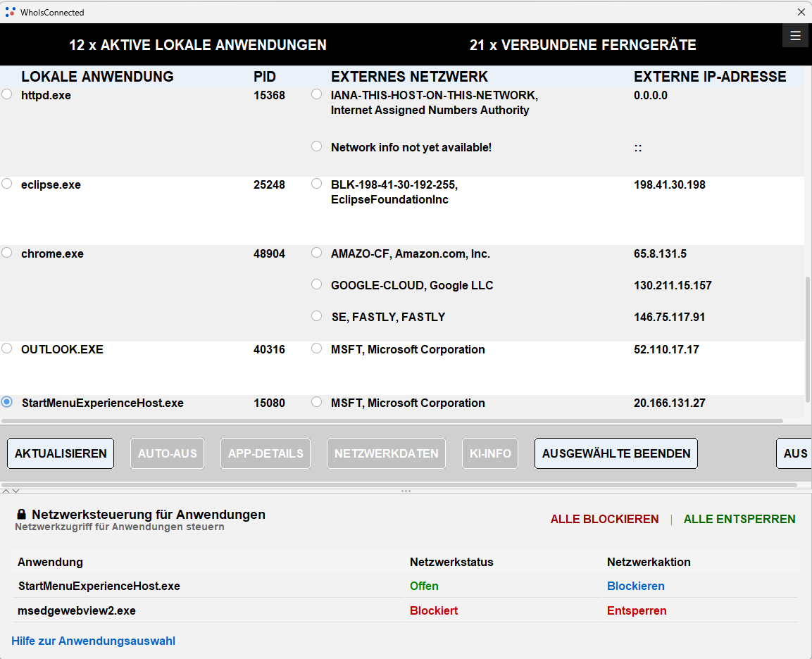Click the WhoIsConnected app logo icon
The width and height of the screenshot is (812, 659).
click(11, 12)
